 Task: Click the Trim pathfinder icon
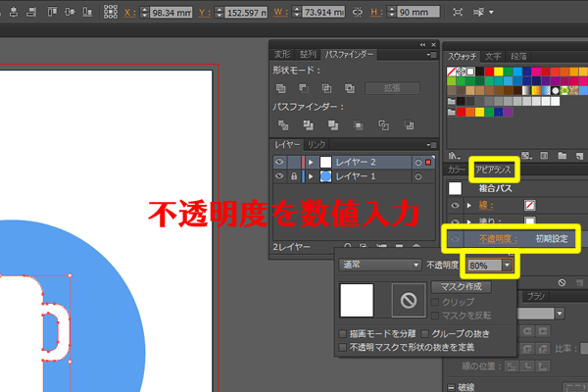(x=309, y=125)
